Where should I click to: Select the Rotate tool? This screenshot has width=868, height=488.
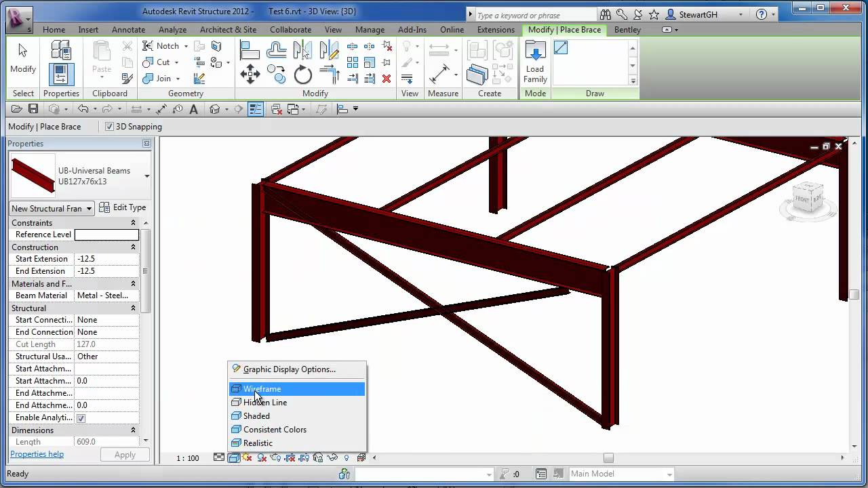[303, 74]
